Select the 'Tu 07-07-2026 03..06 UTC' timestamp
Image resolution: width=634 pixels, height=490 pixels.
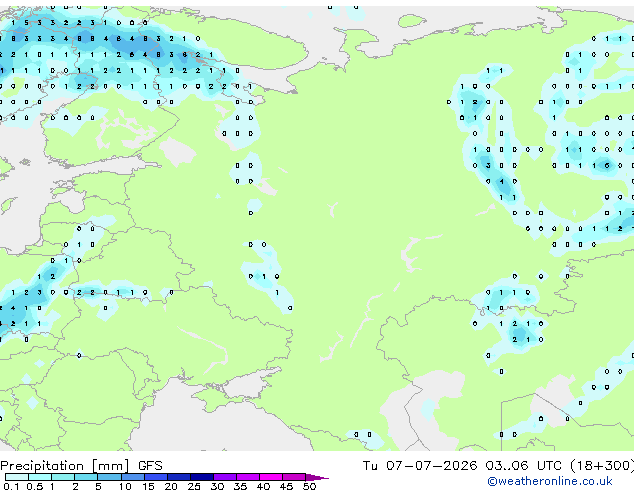(x=462, y=465)
